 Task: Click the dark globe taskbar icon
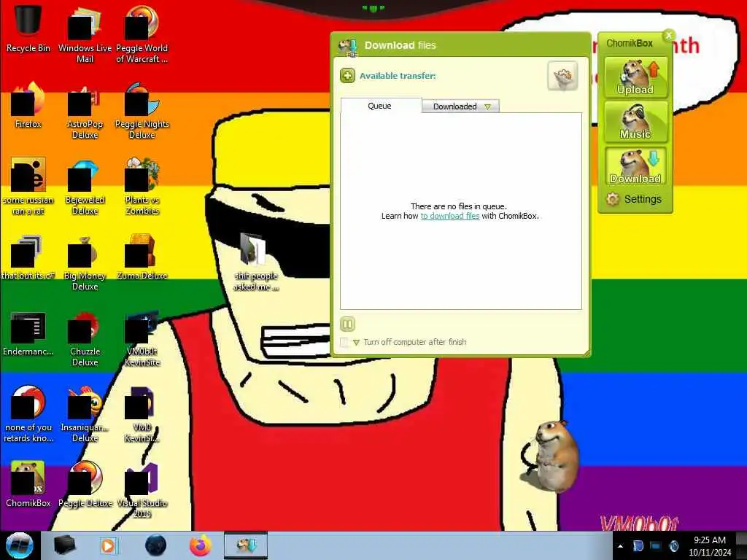click(155, 545)
